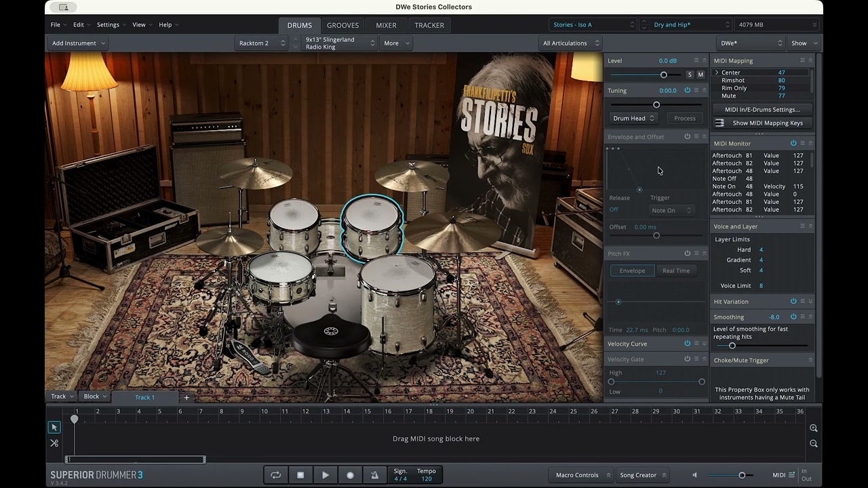
Task: Open the 9x13" Slingerland Radio King dropdown
Action: (338, 43)
